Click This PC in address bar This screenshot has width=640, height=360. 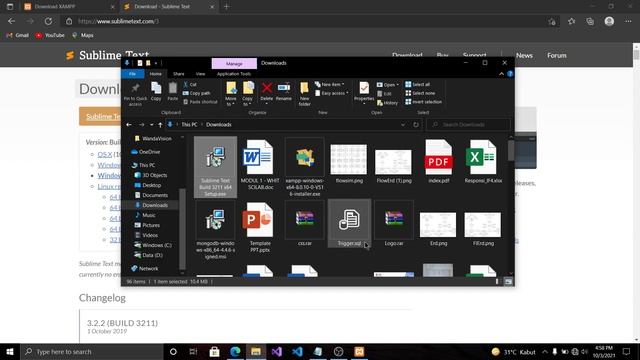[189, 124]
